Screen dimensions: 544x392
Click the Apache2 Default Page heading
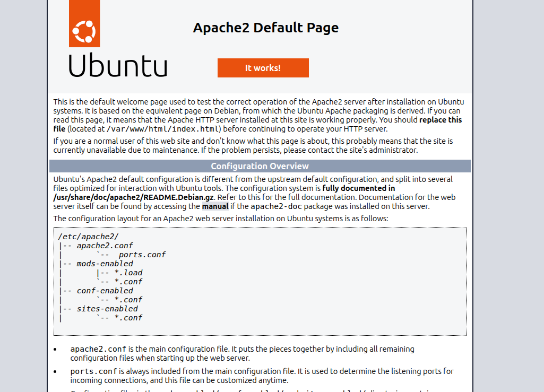[266, 27]
